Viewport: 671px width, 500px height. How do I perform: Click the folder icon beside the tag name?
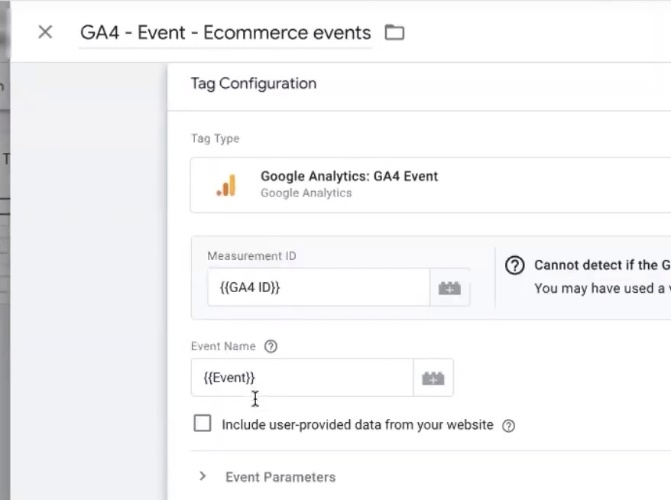[x=395, y=33]
